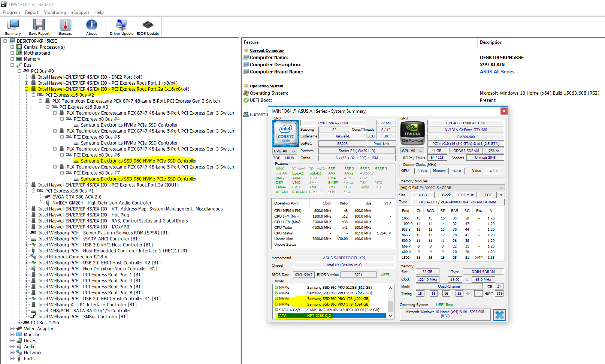Expand the PCI Bus #255 node

click(x=19, y=323)
